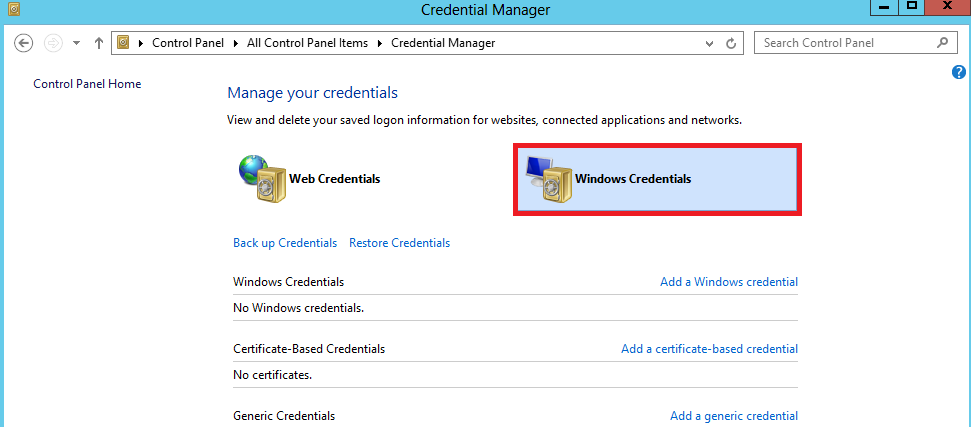This screenshot has height=427, width=971.
Task: Add a Windows credential
Action: 729,282
